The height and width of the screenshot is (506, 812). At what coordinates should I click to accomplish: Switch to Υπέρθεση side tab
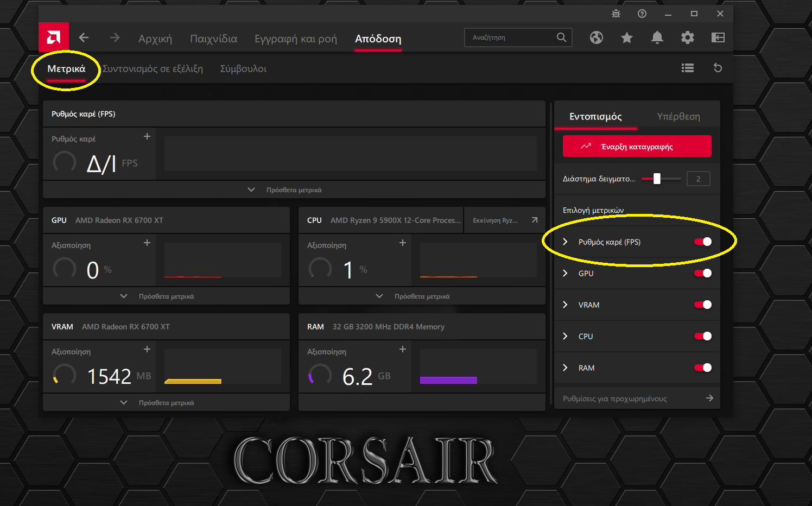tap(678, 116)
